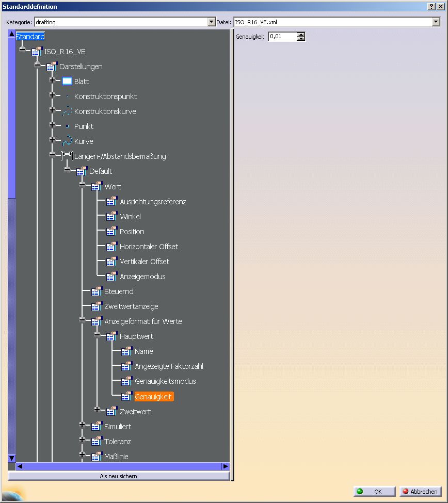Open the Datei file dropdown
Image resolution: width=448 pixels, height=503 pixels.
click(436, 22)
